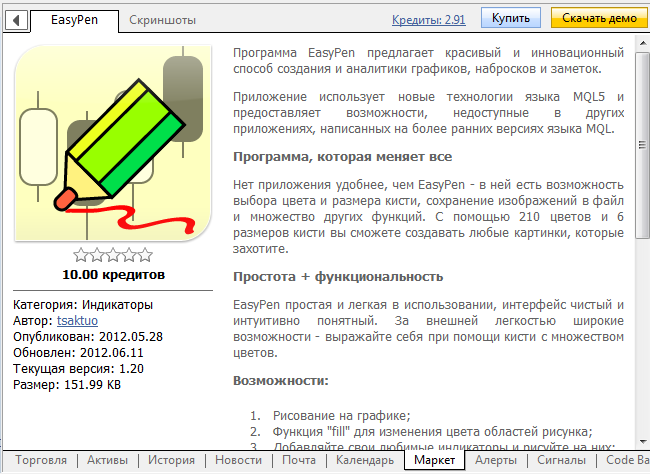
Task: Open the EasyPen tab
Action: click(x=75, y=20)
